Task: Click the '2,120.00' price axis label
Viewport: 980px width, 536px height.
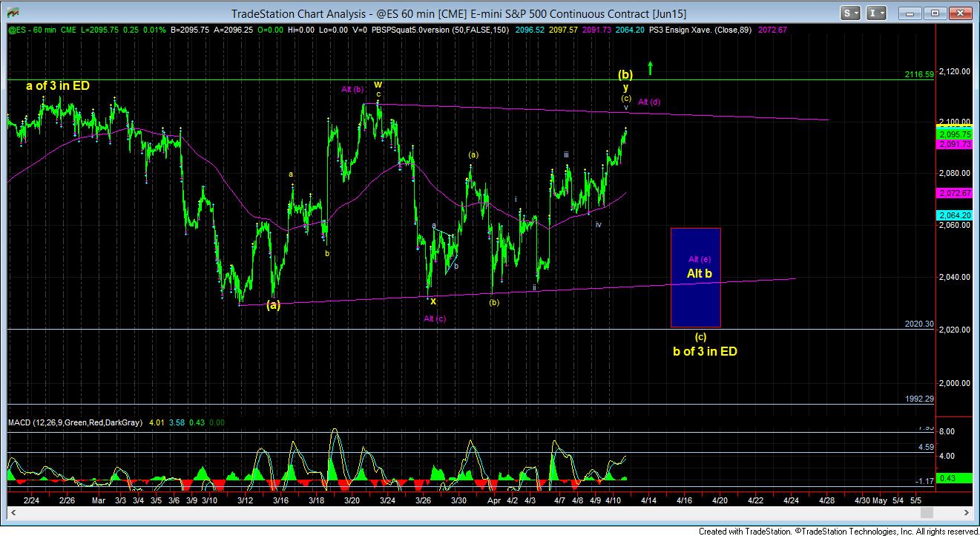Action: pos(955,71)
